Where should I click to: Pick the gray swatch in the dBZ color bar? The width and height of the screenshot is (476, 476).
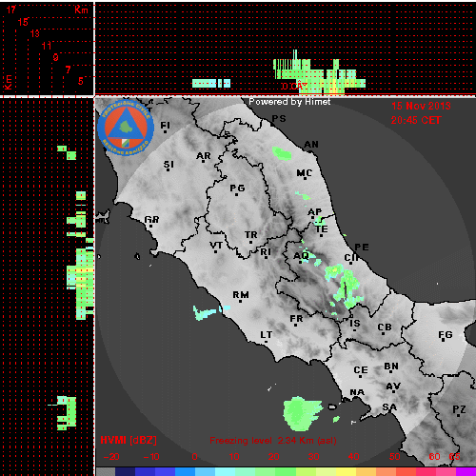click(x=106, y=471)
